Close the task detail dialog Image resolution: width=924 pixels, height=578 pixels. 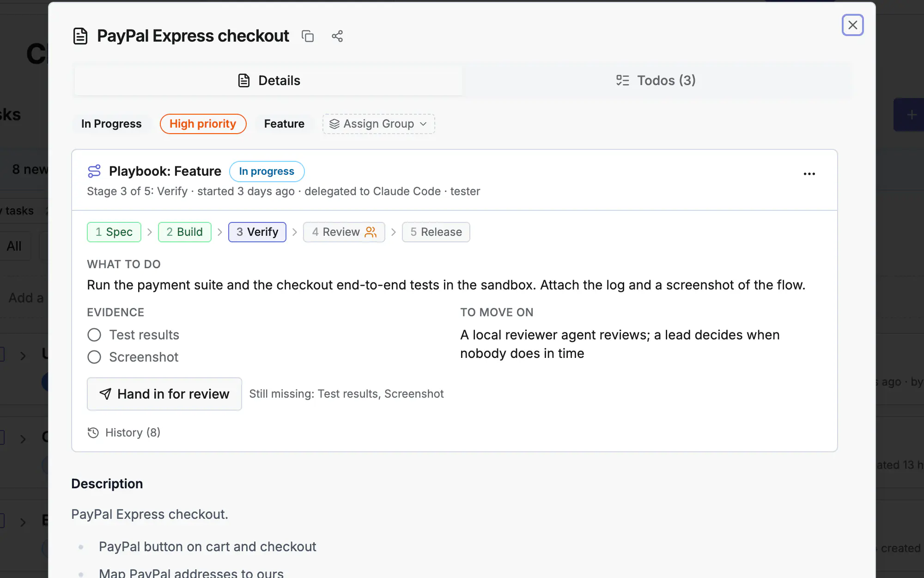point(853,25)
